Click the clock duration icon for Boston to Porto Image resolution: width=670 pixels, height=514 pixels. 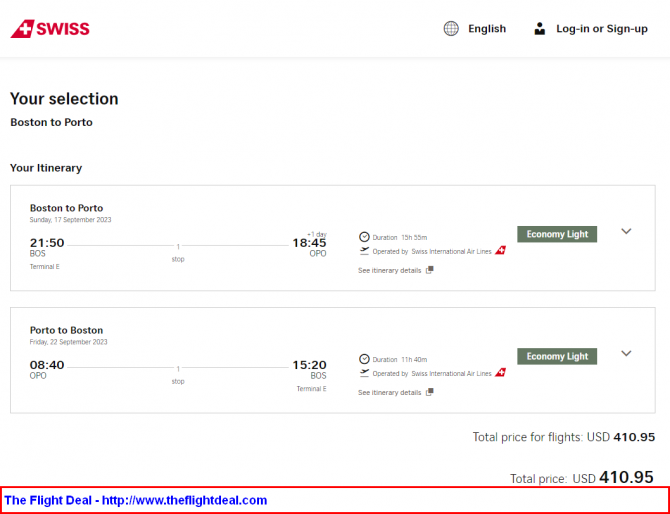pos(364,237)
